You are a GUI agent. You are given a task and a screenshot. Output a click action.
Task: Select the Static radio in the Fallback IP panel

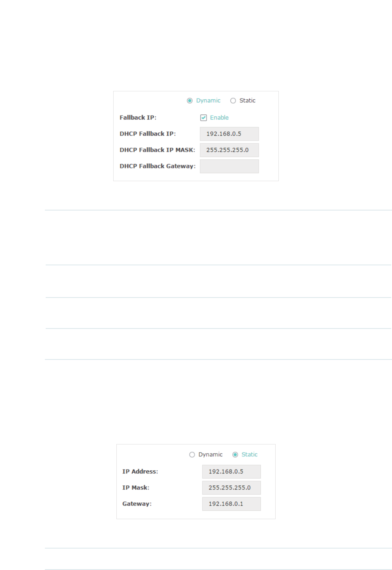(233, 100)
